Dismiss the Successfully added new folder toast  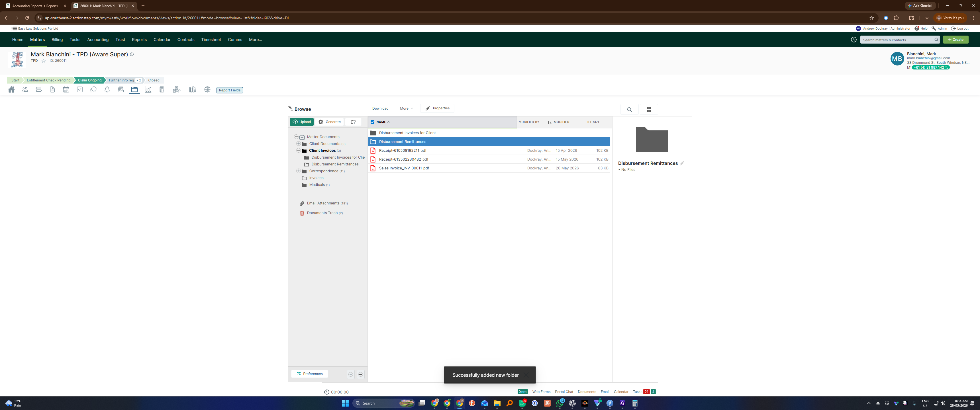tap(526, 375)
